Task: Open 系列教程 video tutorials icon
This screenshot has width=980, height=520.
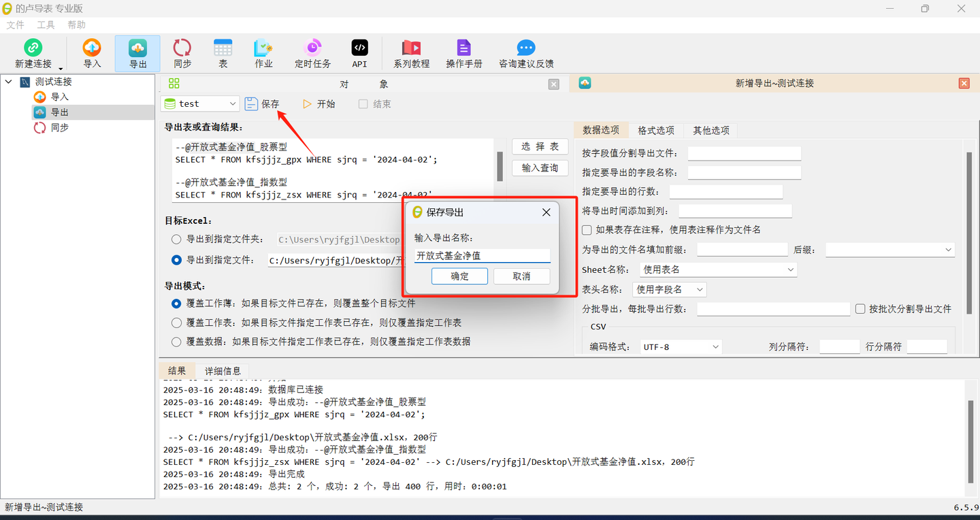Action: point(411,48)
